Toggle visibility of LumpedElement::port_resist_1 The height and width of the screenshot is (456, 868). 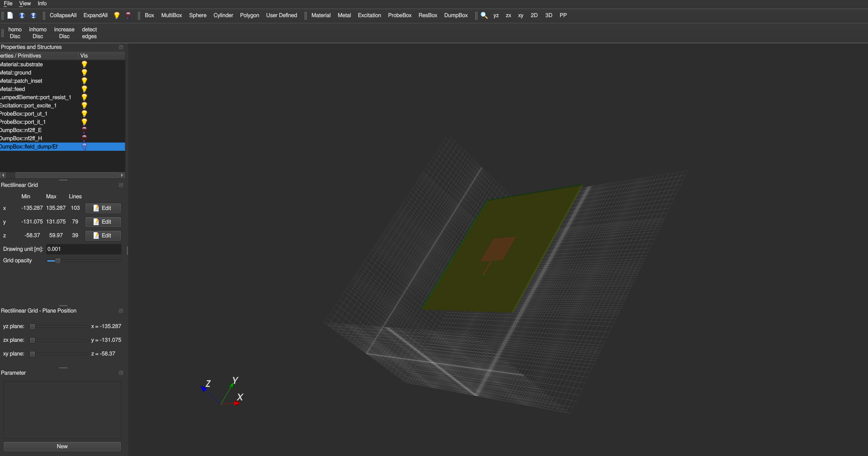pos(84,97)
